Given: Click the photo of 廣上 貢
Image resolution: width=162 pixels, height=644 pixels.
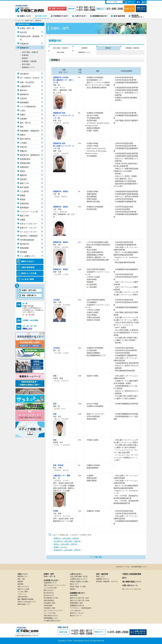Looking at the screenshot, I should (59, 499).
